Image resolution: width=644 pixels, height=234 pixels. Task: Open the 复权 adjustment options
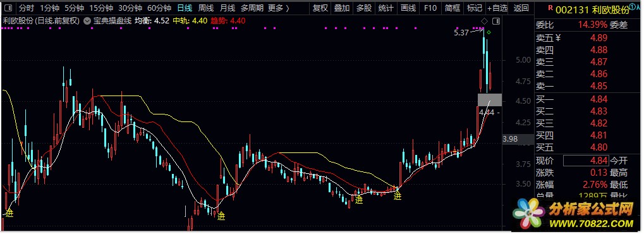pos(320,8)
